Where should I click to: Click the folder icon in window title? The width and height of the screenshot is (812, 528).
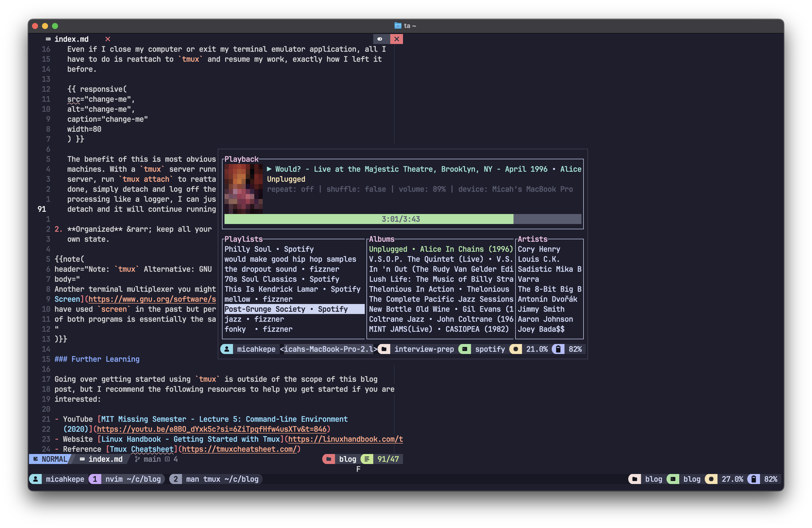398,25
